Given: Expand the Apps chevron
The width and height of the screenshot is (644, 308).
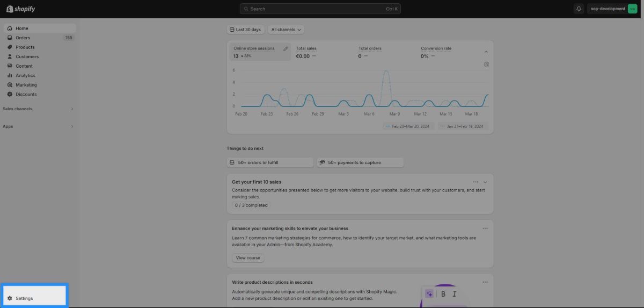Looking at the screenshot, I should (x=72, y=126).
